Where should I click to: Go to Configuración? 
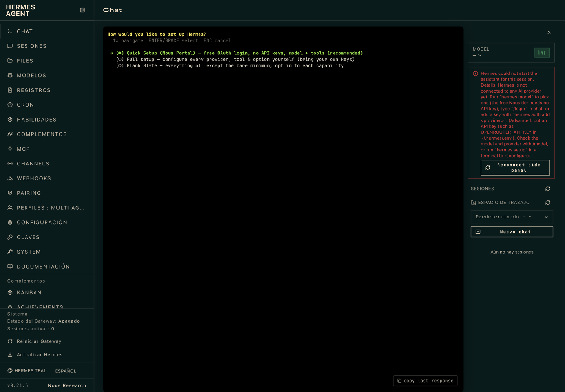(x=47, y=222)
